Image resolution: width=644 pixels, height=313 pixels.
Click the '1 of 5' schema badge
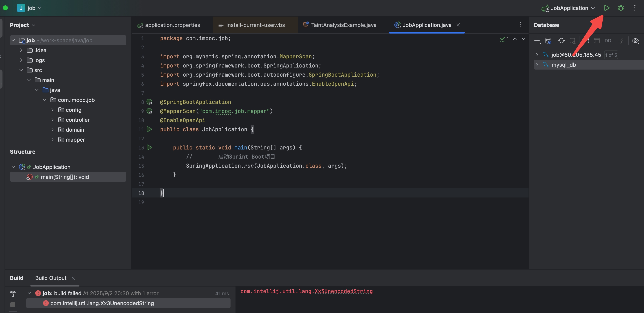[x=611, y=55]
